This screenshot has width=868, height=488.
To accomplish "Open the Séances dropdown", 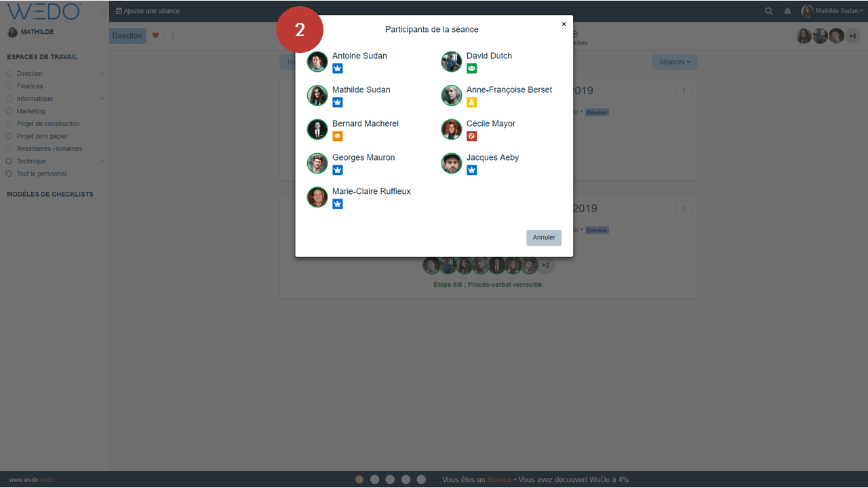I will 675,62.
